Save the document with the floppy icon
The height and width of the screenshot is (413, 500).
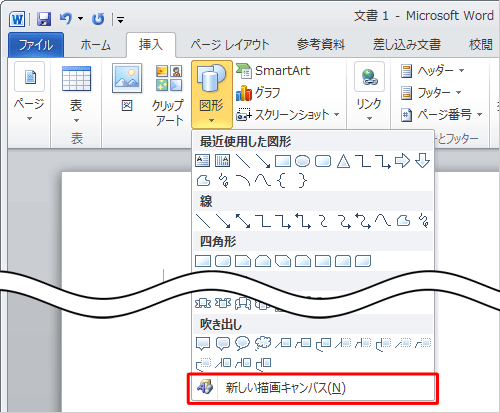(x=44, y=19)
